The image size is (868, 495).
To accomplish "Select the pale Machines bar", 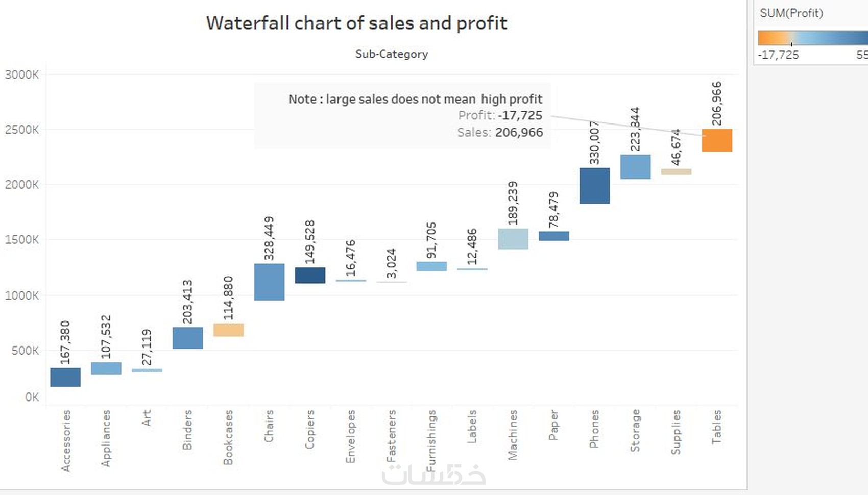I will tap(513, 239).
